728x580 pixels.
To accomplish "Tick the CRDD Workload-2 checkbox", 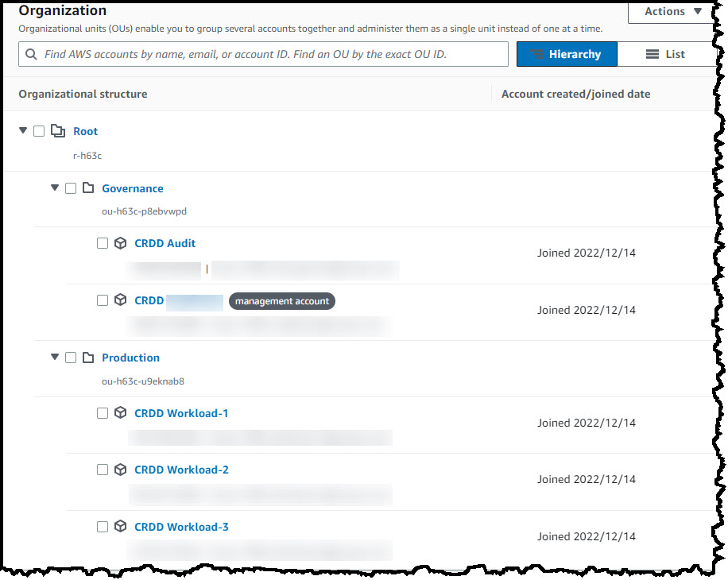I will 103,470.
